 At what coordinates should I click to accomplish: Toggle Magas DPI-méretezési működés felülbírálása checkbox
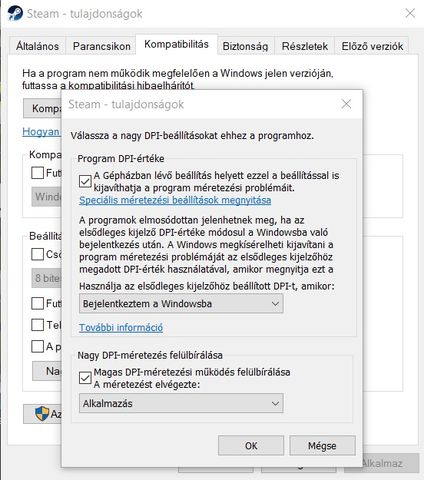point(85,378)
